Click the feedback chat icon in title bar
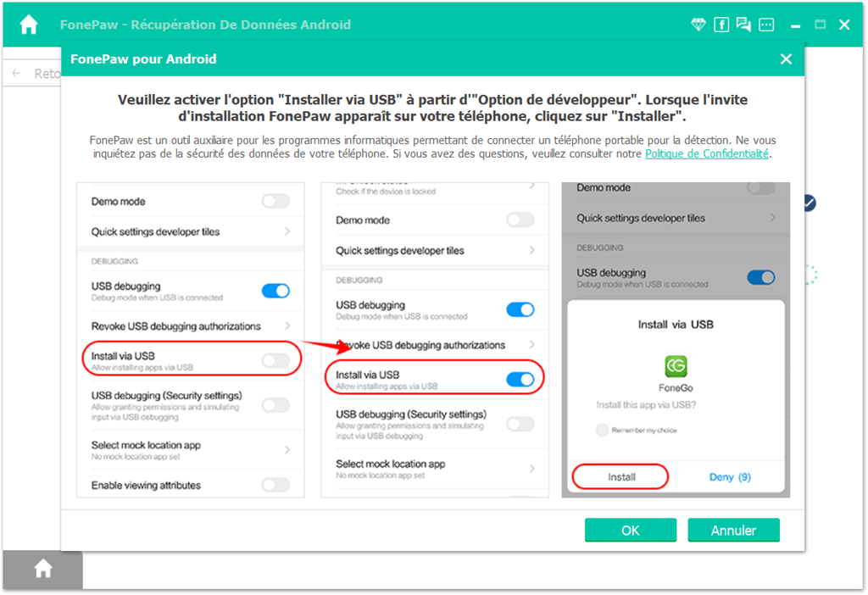Viewport: 868px width, 595px height. pyautogui.click(x=743, y=24)
